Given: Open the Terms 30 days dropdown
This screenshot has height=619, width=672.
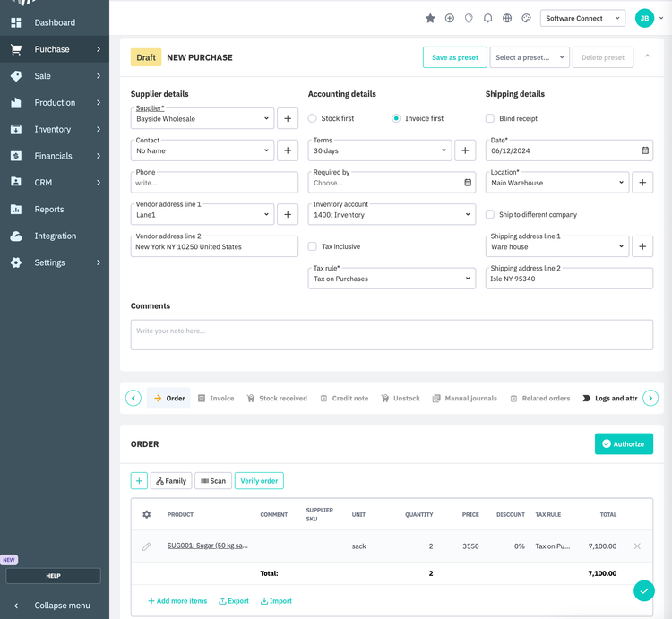Looking at the screenshot, I should point(379,150).
